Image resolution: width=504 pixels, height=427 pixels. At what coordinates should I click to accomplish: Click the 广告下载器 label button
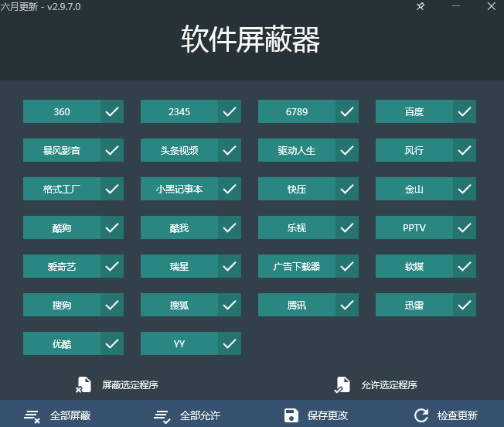point(297,266)
